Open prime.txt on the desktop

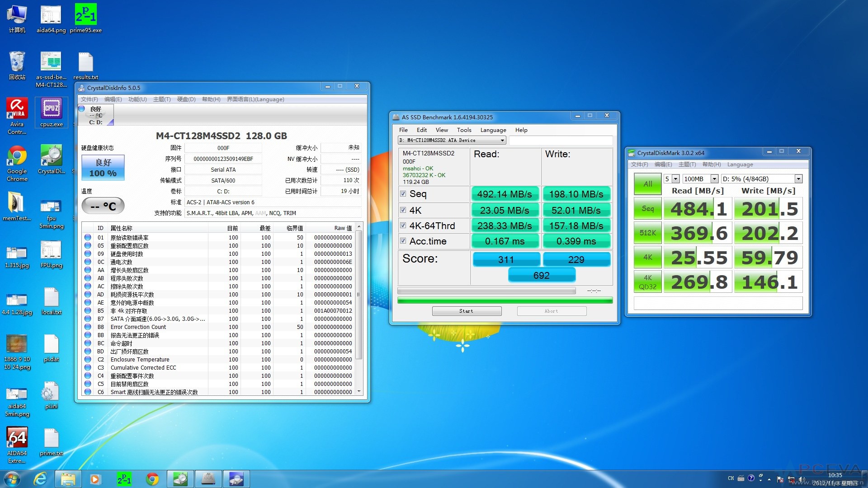point(51,442)
